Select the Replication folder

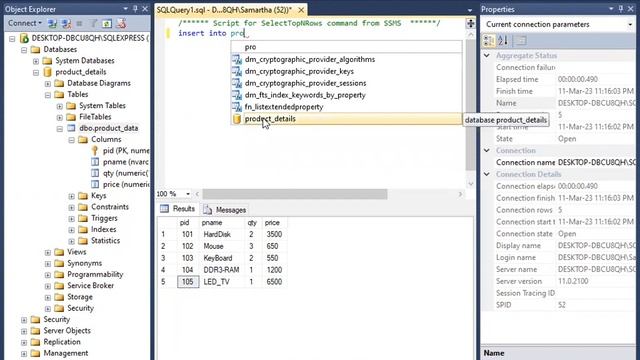tap(62, 342)
